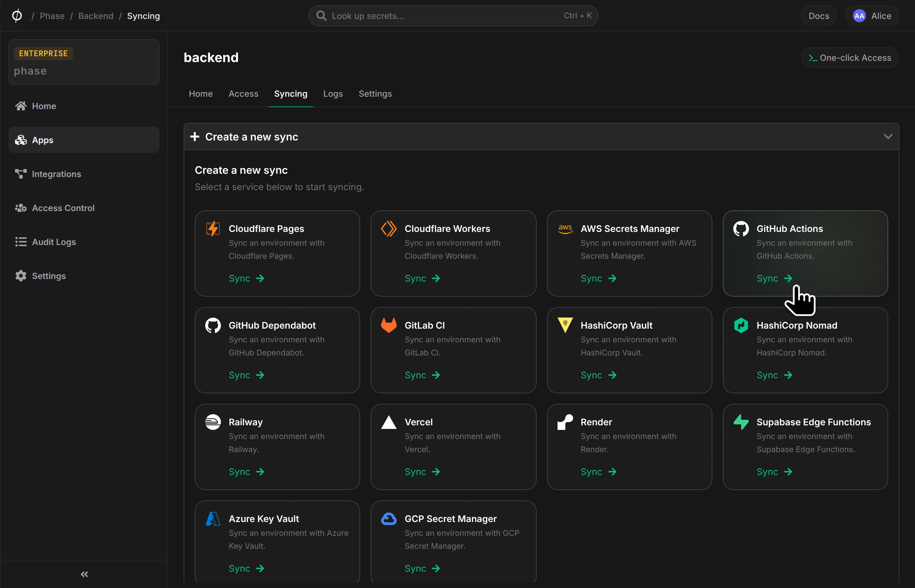Select the Syncing tab

[x=291, y=93]
